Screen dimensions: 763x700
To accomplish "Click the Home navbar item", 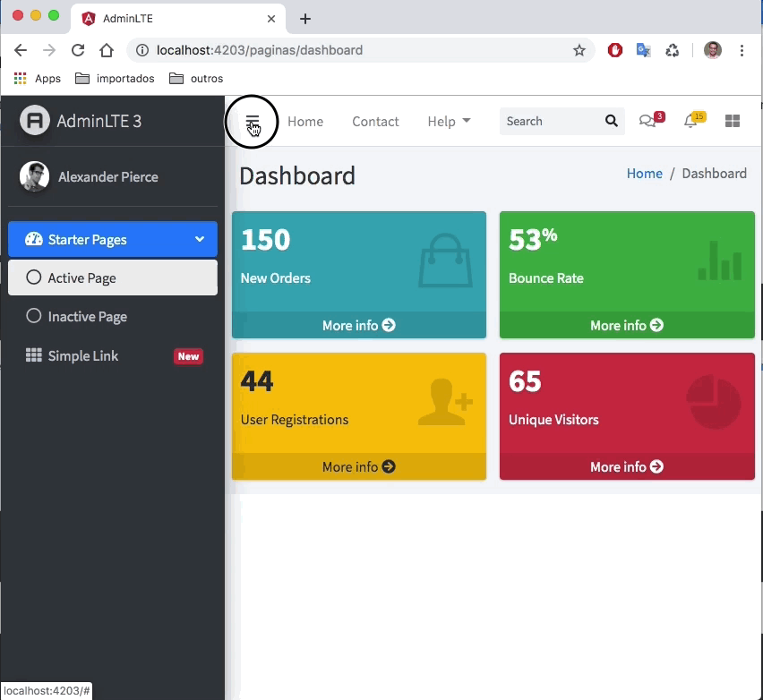I will point(305,121).
